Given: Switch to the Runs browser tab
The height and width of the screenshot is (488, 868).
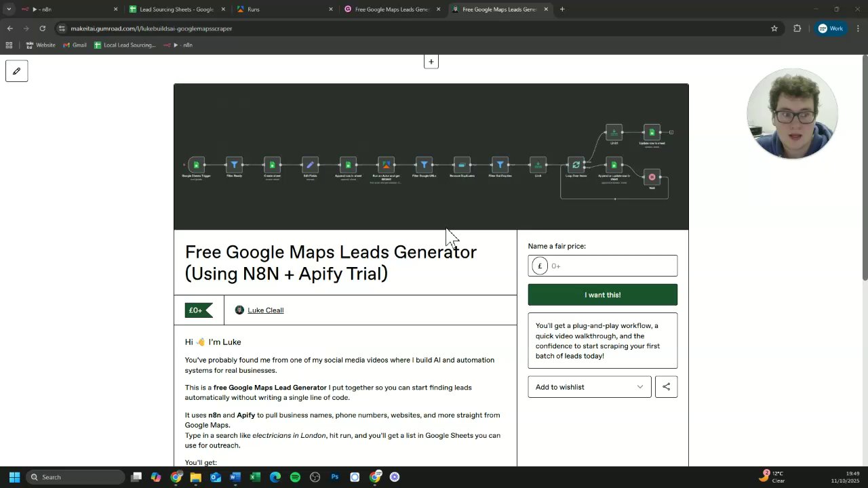Looking at the screenshot, I should point(283,9).
